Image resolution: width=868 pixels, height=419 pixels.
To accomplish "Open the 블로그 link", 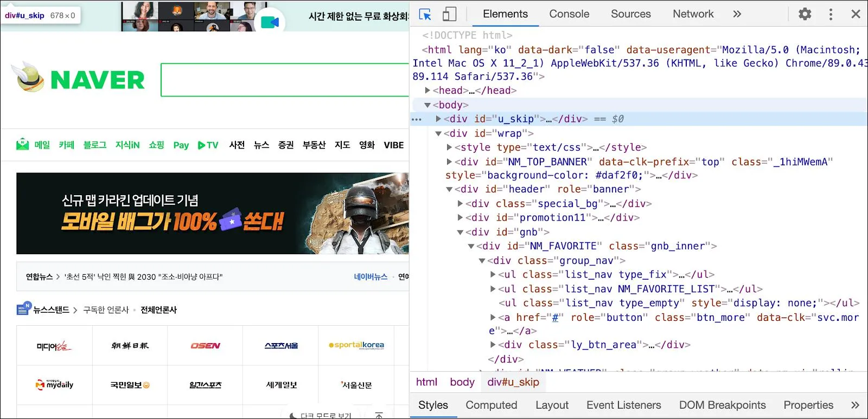I will point(95,145).
